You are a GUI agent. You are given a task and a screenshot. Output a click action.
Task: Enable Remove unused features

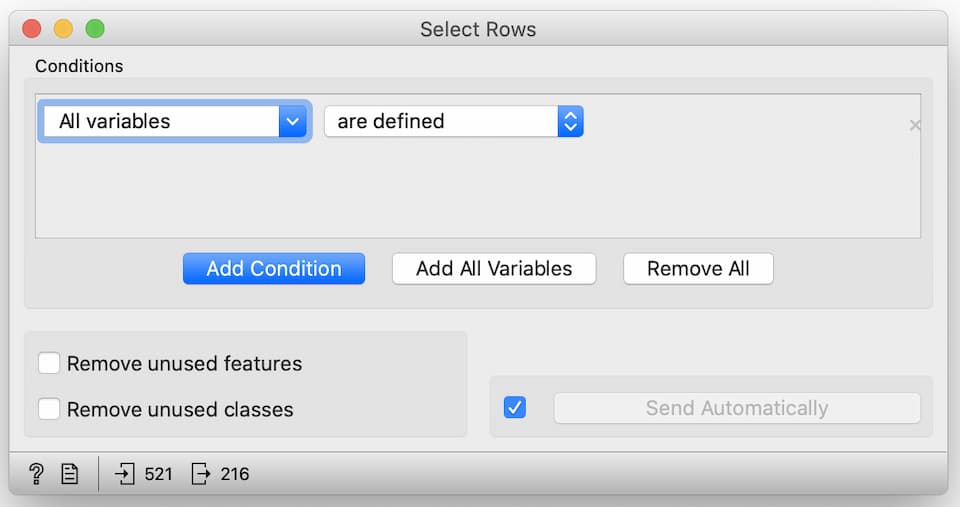pyautogui.click(x=49, y=363)
